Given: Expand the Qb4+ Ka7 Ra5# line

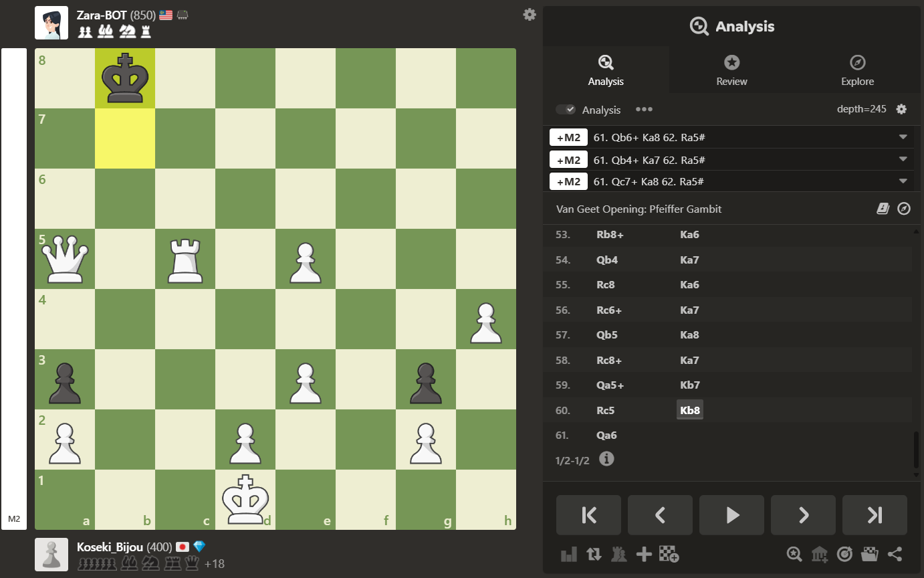Looking at the screenshot, I should [x=903, y=159].
